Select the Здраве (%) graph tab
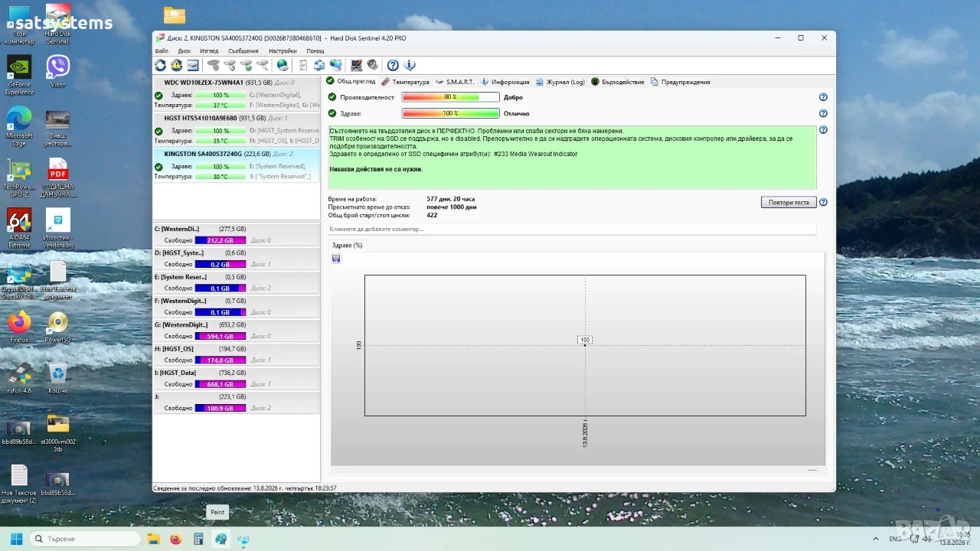Viewport: 980px width, 551px height. 348,246
